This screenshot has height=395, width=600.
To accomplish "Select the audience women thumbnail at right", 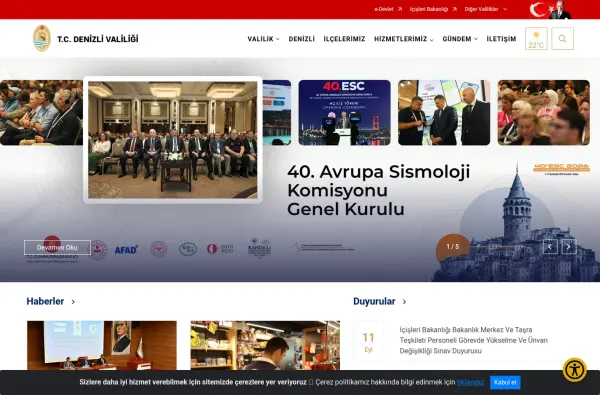I will pyautogui.click(x=543, y=113).
